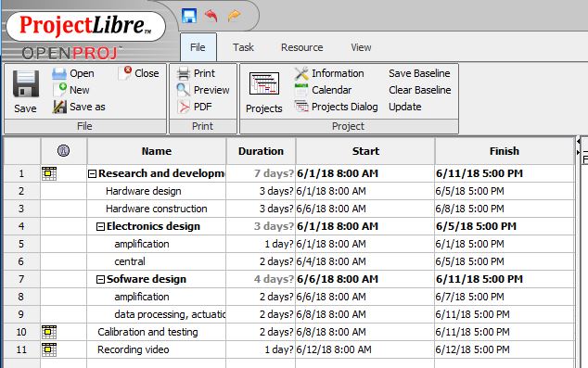The width and height of the screenshot is (588, 368).
Task: Open Print Preview magnifier icon
Action: point(184,90)
